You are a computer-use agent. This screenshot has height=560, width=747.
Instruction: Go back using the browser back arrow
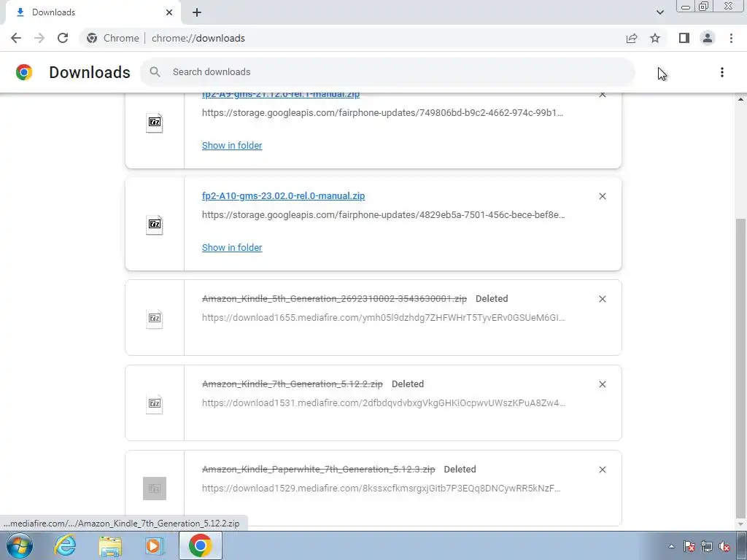tap(16, 38)
